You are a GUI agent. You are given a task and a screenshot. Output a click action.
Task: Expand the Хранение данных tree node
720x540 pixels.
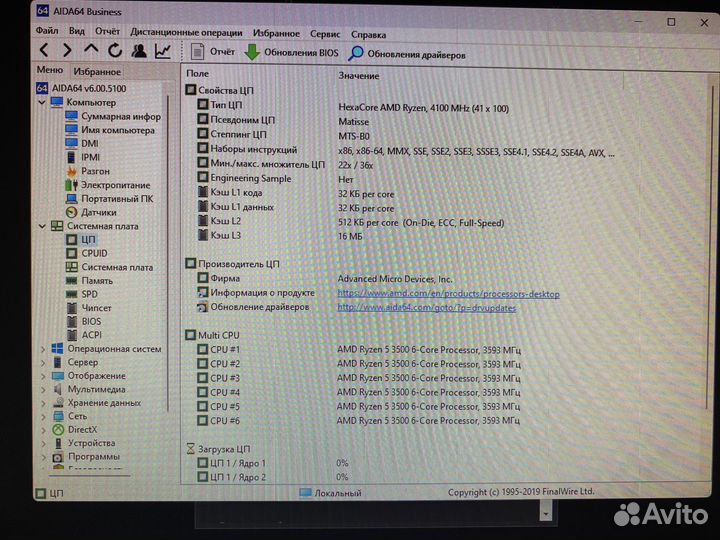point(43,403)
